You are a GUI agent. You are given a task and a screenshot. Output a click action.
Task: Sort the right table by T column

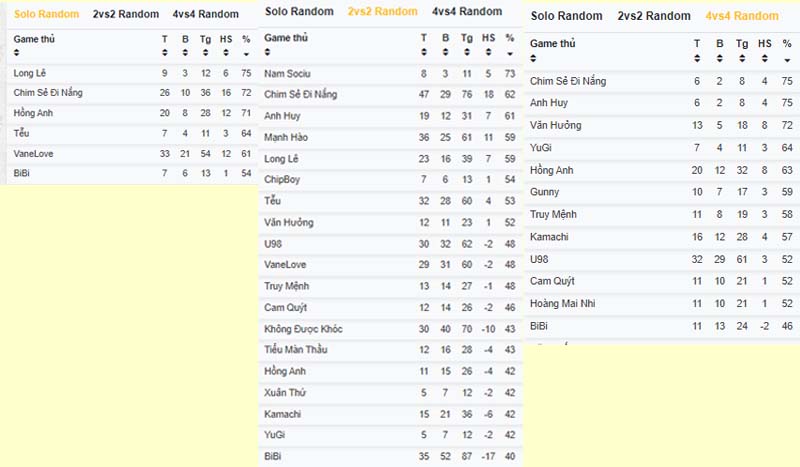tap(697, 59)
